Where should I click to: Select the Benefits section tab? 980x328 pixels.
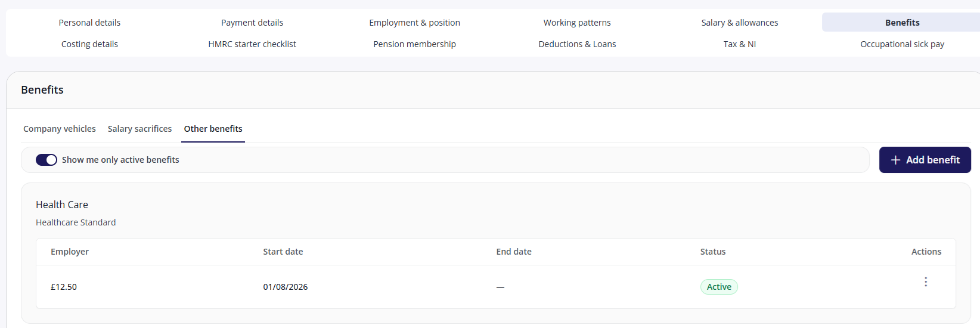[902, 23]
